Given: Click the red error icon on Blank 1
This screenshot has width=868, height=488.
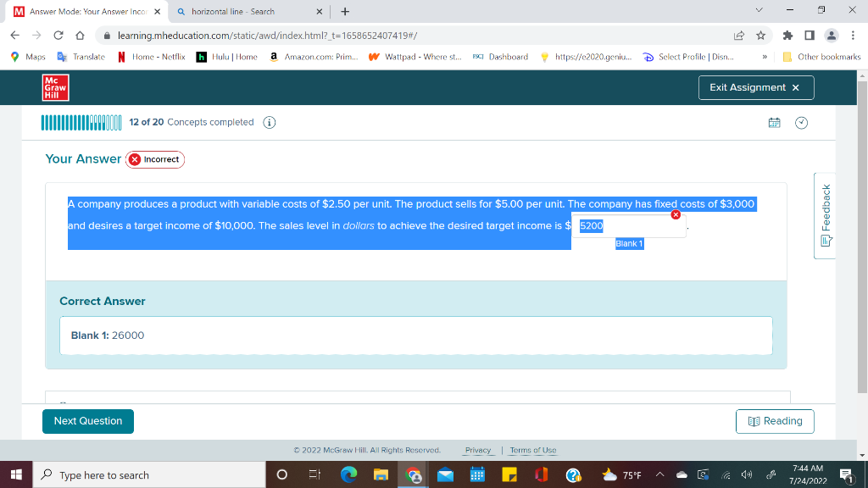Looking at the screenshot, I should tap(676, 215).
